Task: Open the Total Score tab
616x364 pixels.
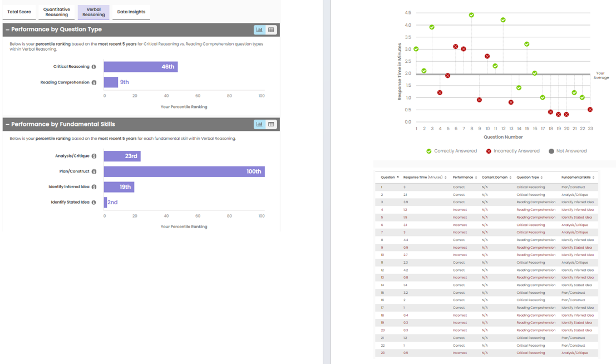Action: [x=19, y=12]
